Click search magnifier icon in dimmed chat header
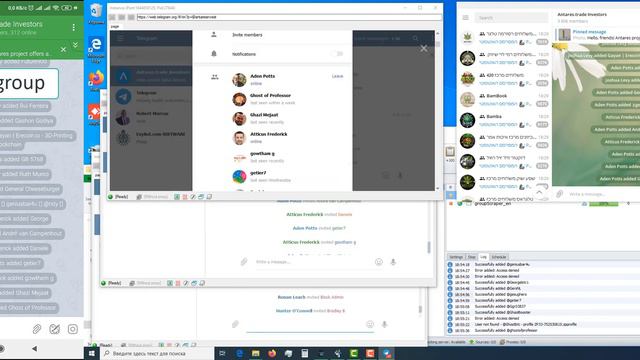 point(416,38)
